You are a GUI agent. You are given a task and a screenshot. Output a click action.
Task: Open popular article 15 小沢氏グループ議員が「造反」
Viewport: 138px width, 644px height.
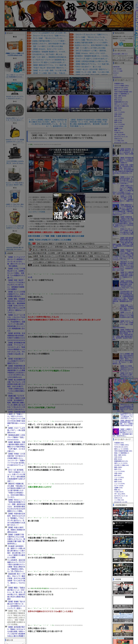click(16, 437)
